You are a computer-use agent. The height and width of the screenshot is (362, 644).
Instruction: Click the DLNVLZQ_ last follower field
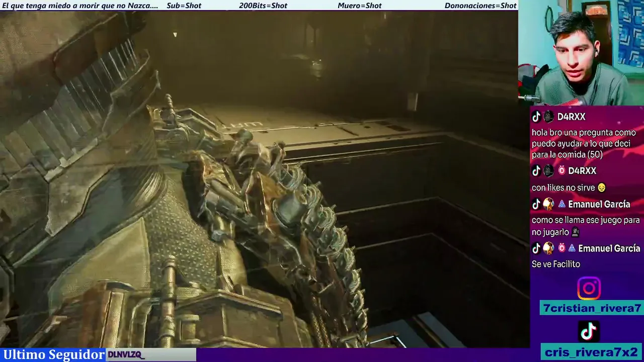tap(151, 355)
